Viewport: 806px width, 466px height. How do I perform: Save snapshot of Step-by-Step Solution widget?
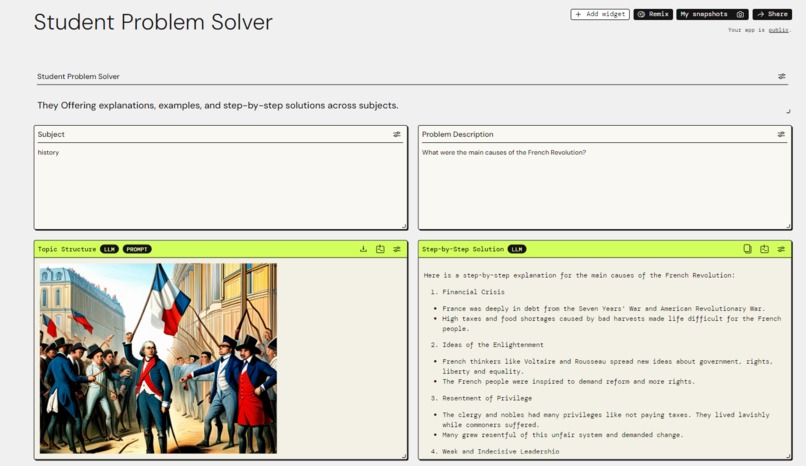click(764, 249)
